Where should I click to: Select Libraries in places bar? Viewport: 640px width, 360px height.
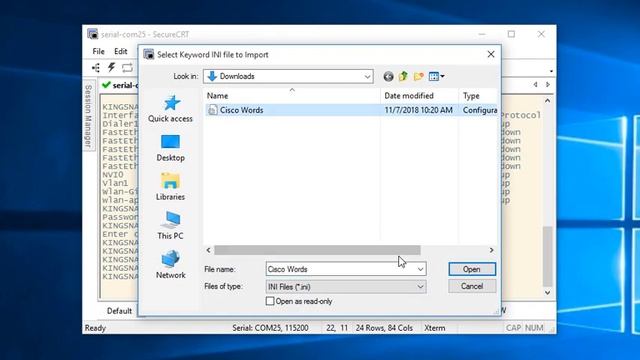[170, 187]
